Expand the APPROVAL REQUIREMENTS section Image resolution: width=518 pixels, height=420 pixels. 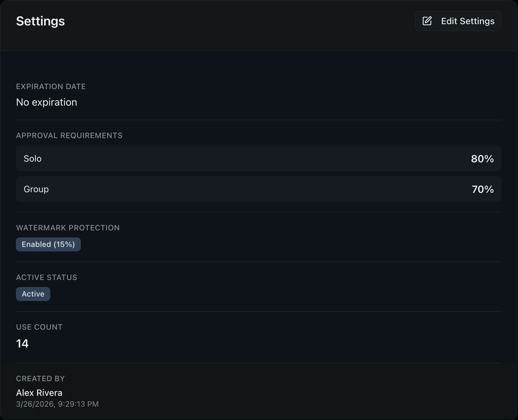[69, 135]
